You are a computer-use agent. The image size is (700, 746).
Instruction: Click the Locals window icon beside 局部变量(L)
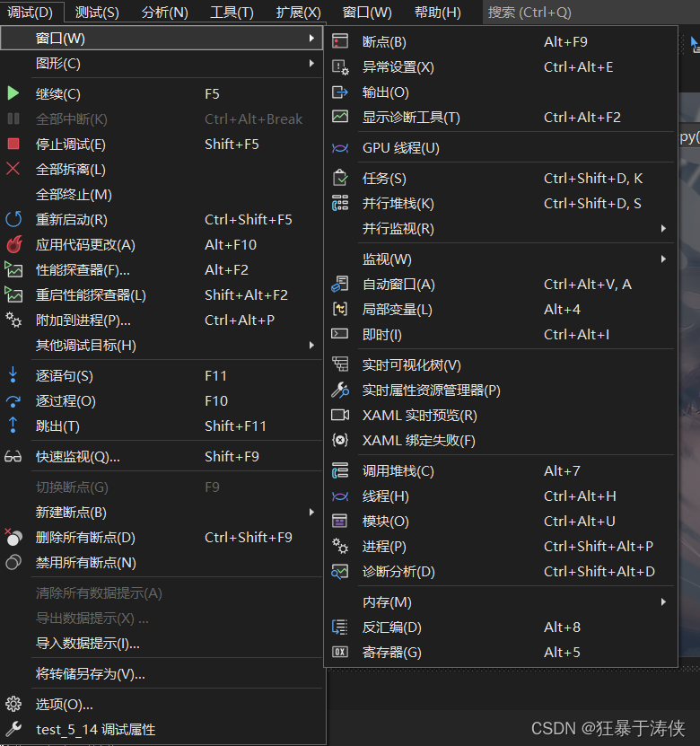point(340,309)
